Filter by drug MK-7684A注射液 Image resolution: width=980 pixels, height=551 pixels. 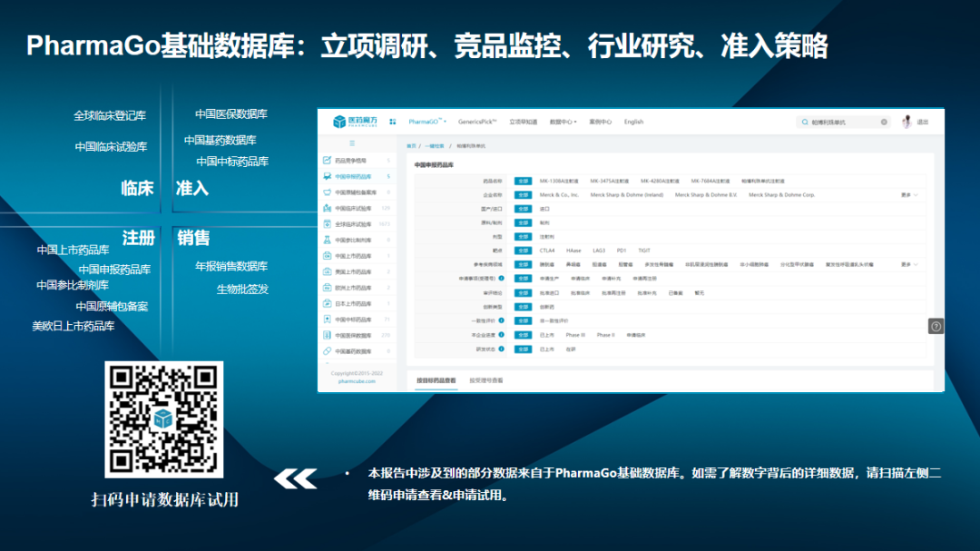point(710,182)
